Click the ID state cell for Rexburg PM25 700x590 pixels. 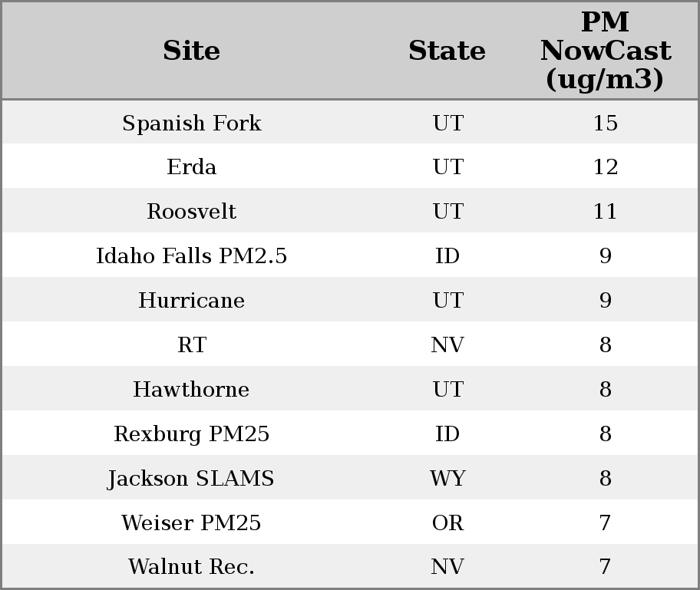447,434
